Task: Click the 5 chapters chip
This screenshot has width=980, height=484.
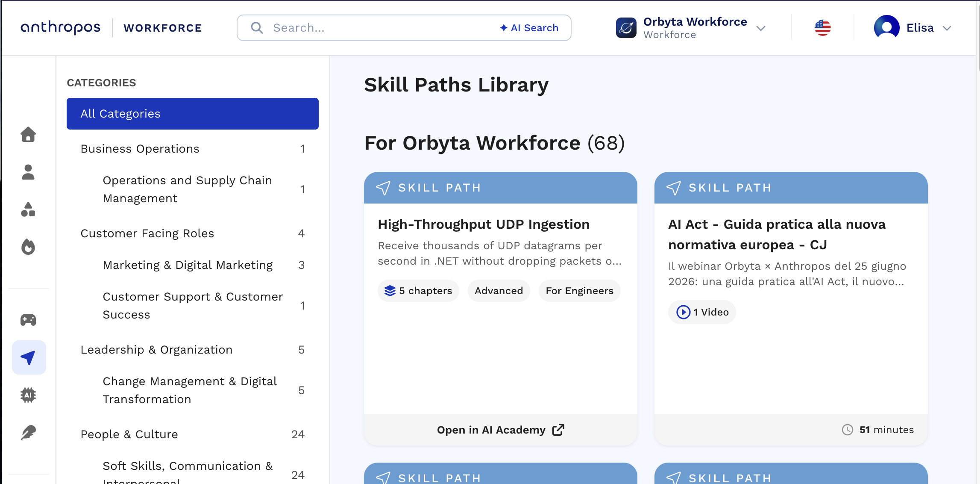Action: click(x=418, y=291)
